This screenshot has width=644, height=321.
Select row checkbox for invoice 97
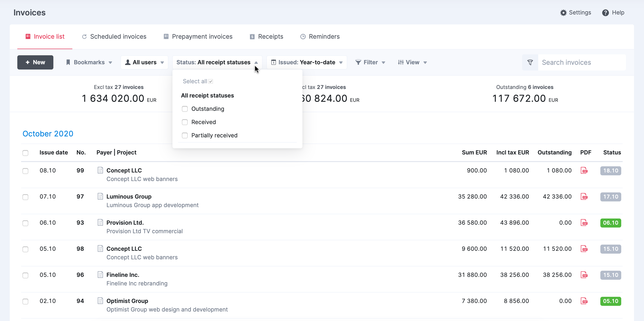tap(25, 197)
